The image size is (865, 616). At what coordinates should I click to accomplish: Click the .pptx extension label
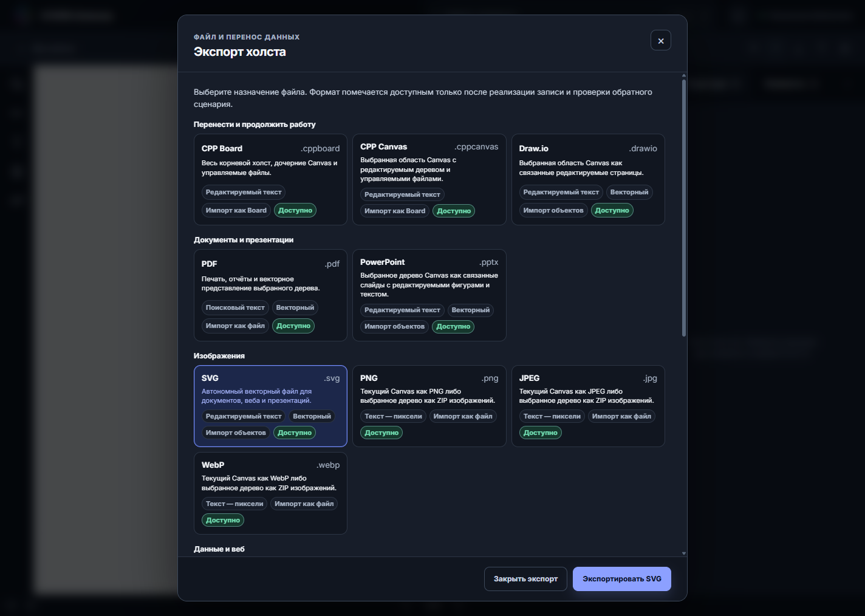(x=488, y=262)
